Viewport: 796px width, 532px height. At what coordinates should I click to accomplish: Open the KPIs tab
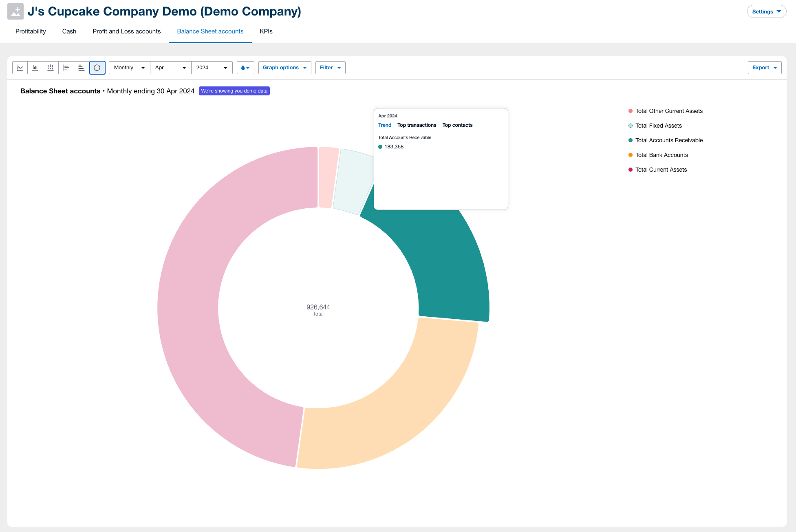point(265,31)
